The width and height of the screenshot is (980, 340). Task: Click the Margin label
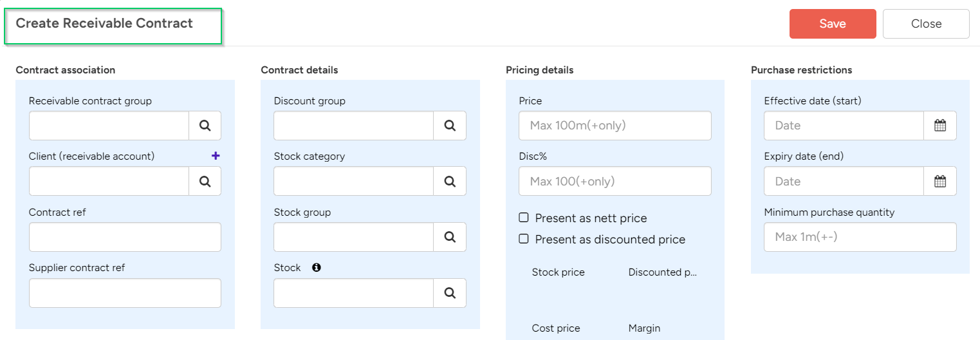(x=645, y=328)
